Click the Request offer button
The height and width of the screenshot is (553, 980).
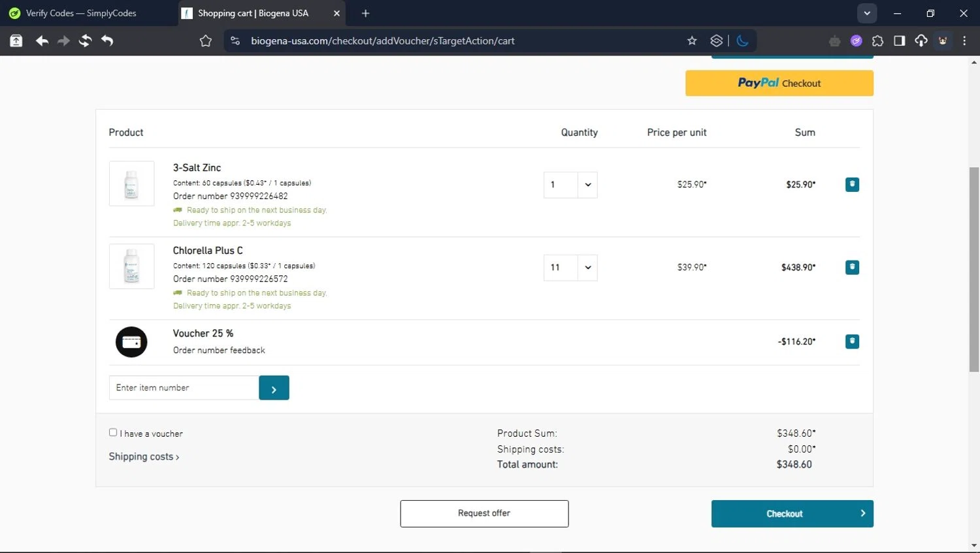(484, 514)
